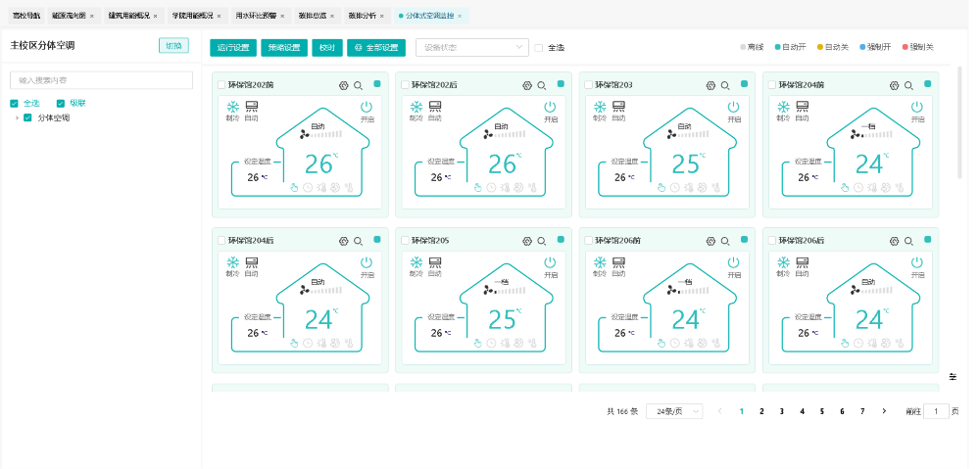Click the 全部设置 button
Viewport: 980px width, 469px height.
(x=377, y=47)
